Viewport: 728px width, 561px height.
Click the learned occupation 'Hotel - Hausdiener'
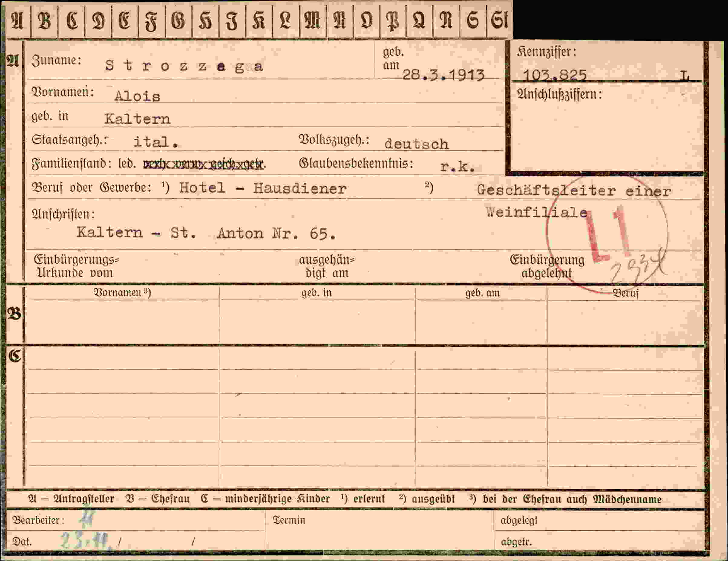point(263,188)
